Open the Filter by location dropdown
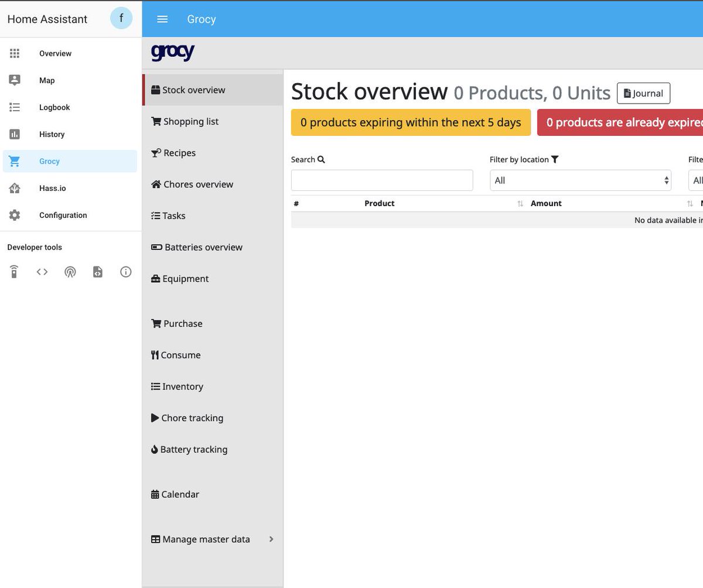The width and height of the screenshot is (703, 588). 581,180
